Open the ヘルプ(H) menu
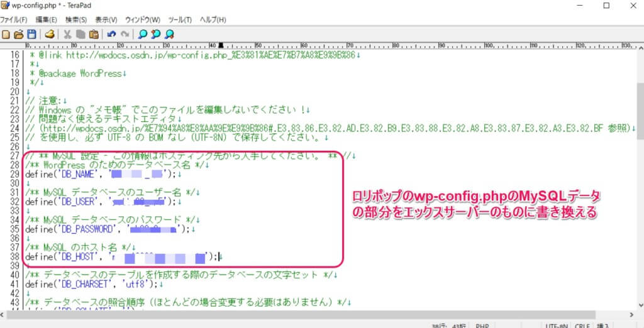 click(x=213, y=19)
